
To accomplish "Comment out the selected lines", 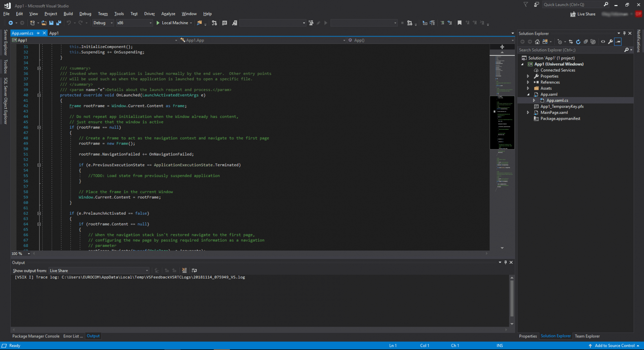I will click(x=442, y=23).
